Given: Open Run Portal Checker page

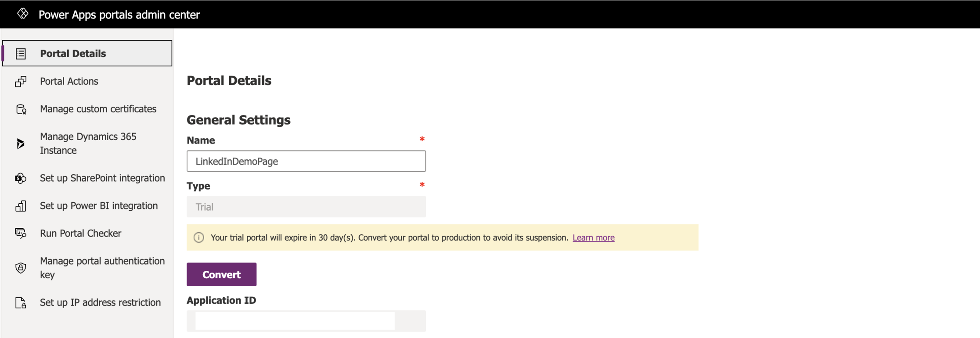Looking at the screenshot, I should 80,233.
